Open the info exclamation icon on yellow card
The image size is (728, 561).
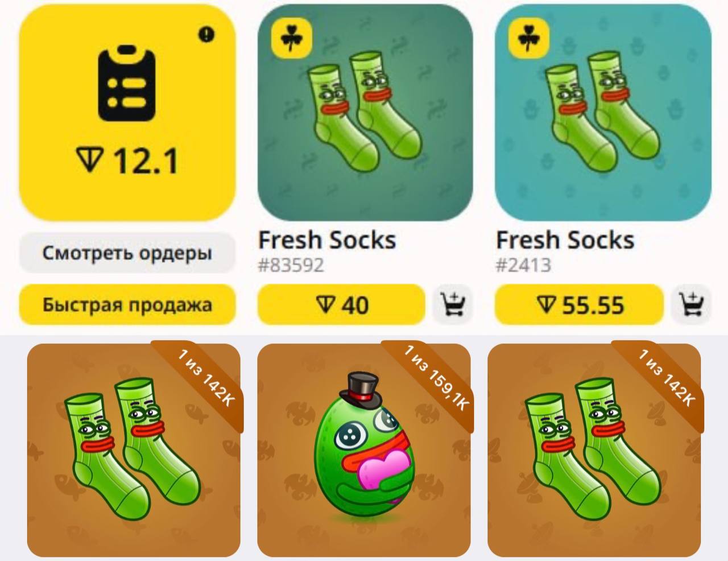206,35
